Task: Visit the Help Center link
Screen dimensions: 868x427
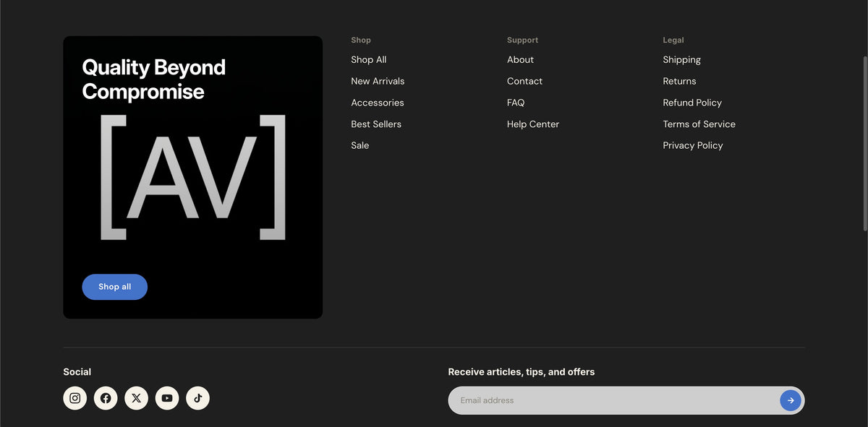Action: coord(533,124)
